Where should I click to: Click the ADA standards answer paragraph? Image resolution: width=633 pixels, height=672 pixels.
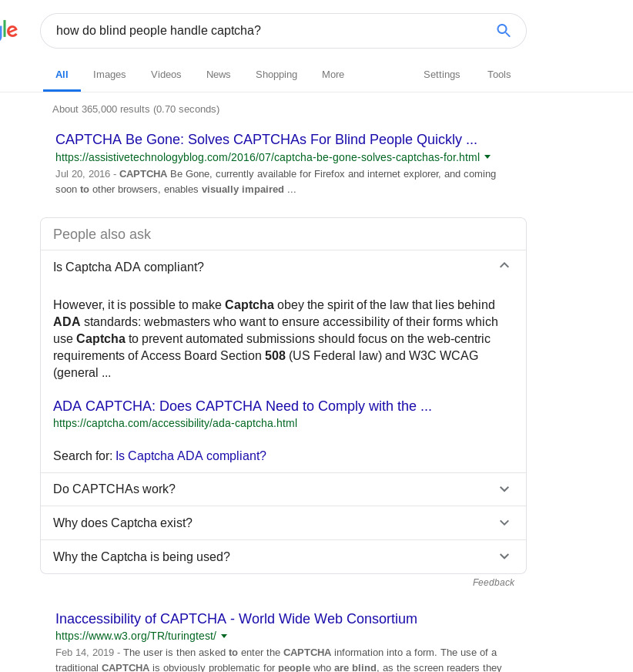click(x=276, y=338)
